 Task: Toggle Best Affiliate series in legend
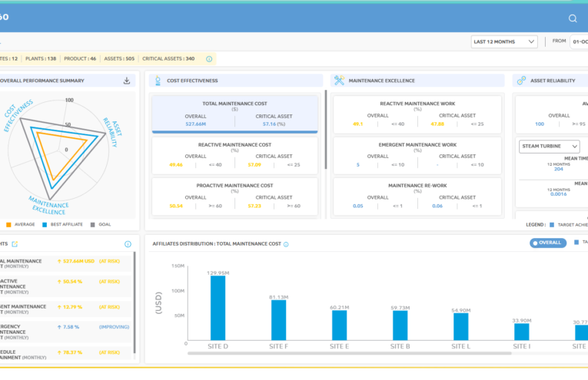coord(62,225)
